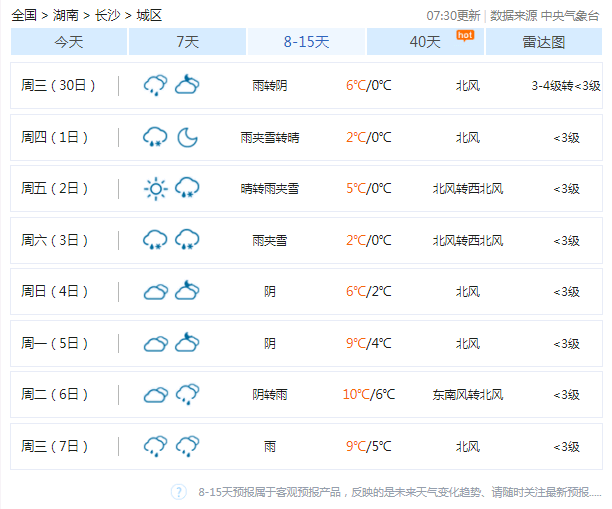Click the 雨转阴 weather description
612x509 pixels.
(x=270, y=85)
